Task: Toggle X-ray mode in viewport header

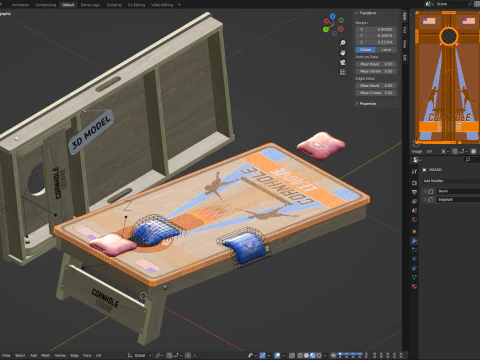Action: pos(291,355)
